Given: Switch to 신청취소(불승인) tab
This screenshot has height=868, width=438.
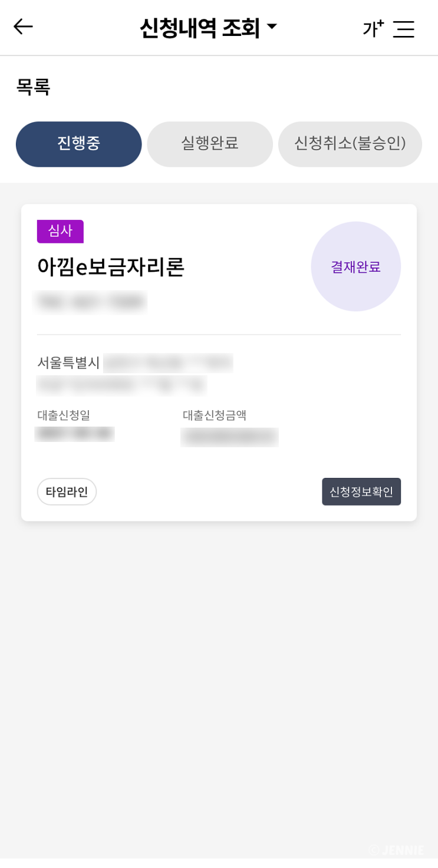Looking at the screenshot, I should click(x=350, y=144).
